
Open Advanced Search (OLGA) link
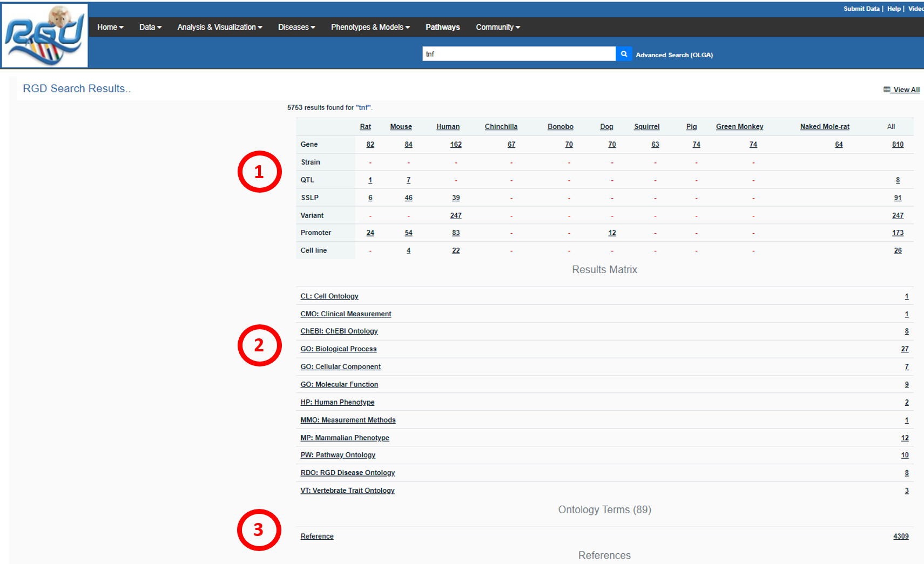click(x=674, y=55)
